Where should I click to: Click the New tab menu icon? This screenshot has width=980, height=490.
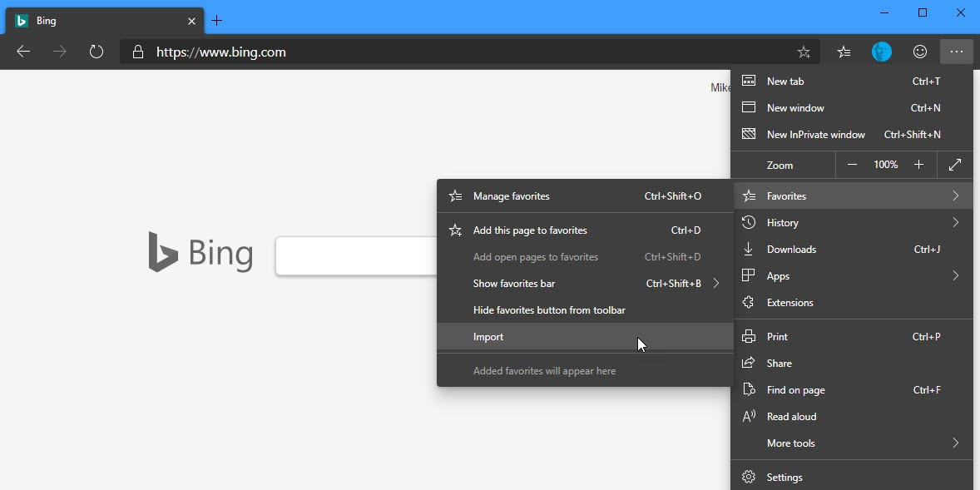click(748, 82)
